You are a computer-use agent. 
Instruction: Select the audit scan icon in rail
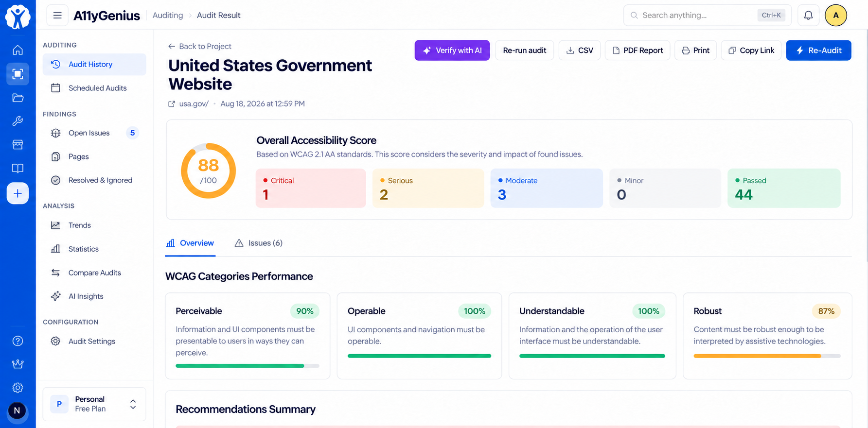(18, 74)
